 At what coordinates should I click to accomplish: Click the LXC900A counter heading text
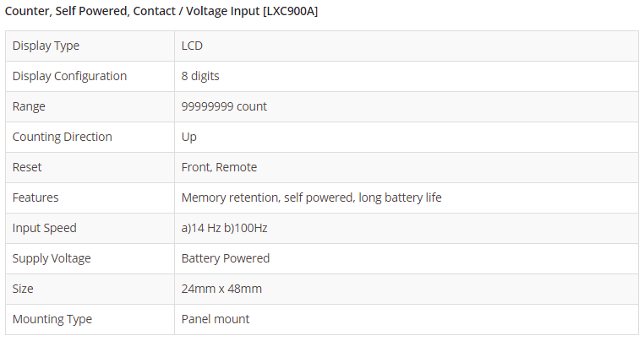[162, 11]
